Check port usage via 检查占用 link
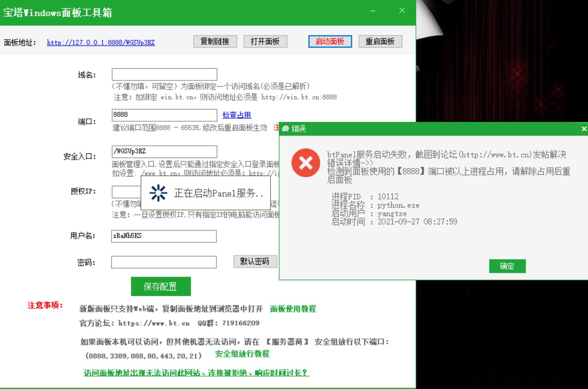Image resolution: width=588 pixels, height=389 pixels. pyautogui.click(x=236, y=115)
